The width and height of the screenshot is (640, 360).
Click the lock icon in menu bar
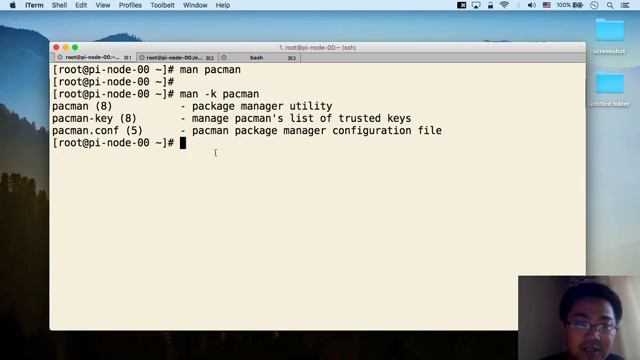(x=490, y=5)
